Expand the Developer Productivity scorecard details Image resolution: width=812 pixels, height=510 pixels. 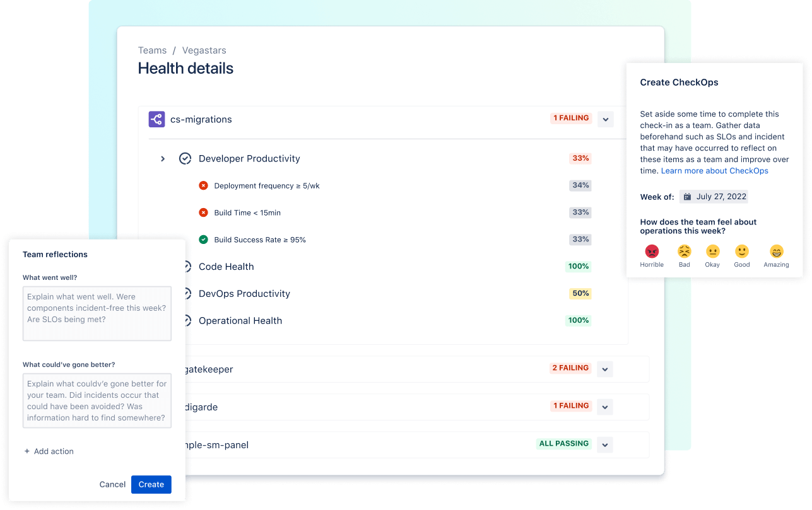(x=163, y=159)
